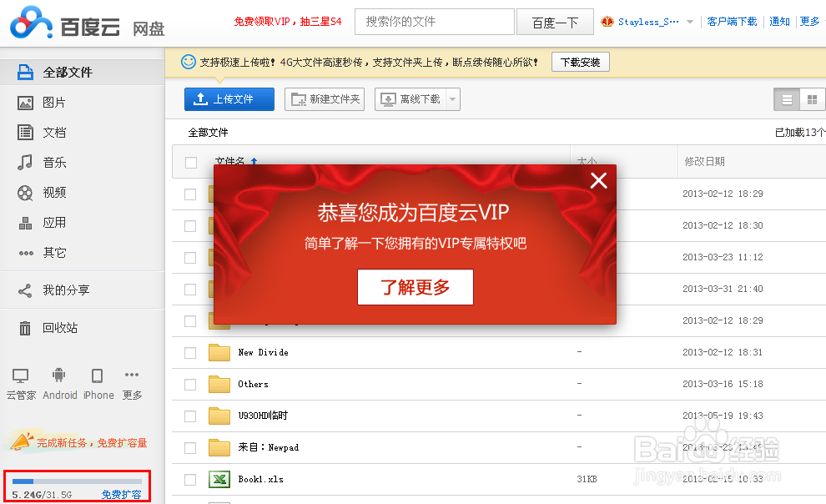Click the iPhone client icon
This screenshot has width=826, height=504.
pos(98,375)
